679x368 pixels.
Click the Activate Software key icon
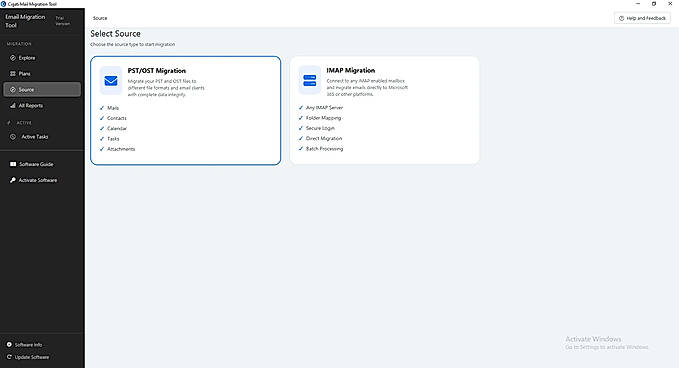pyautogui.click(x=13, y=180)
